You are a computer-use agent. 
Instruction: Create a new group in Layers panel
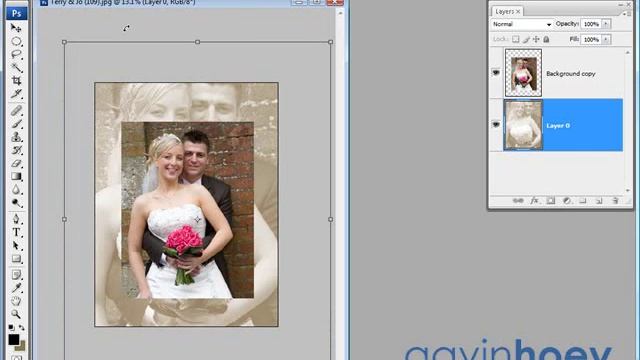(x=583, y=200)
